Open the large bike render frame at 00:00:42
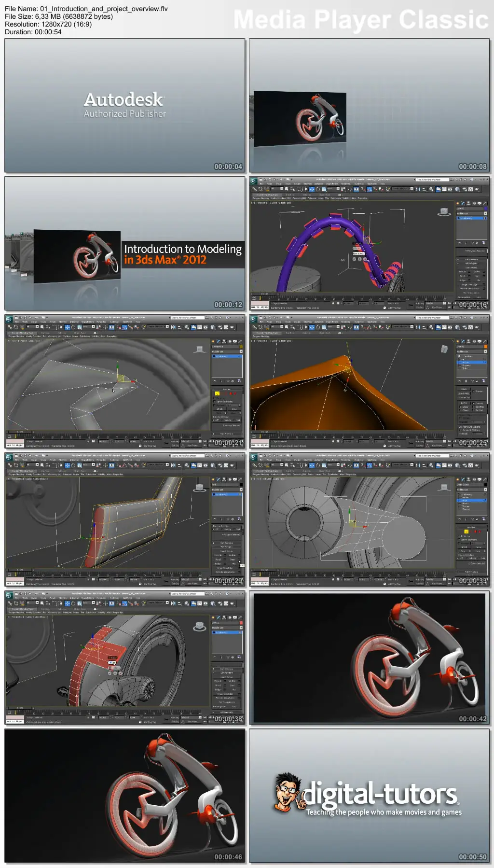The image size is (494, 868). click(x=370, y=658)
